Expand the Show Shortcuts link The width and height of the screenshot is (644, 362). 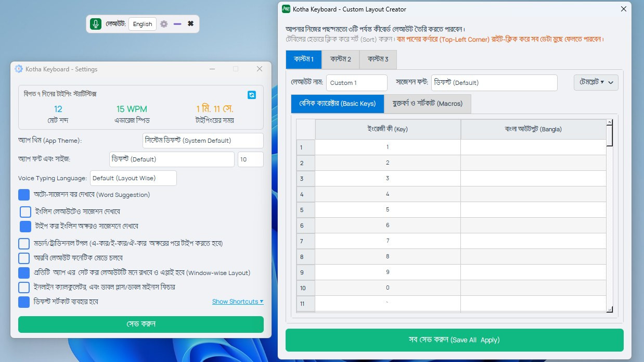(238, 302)
